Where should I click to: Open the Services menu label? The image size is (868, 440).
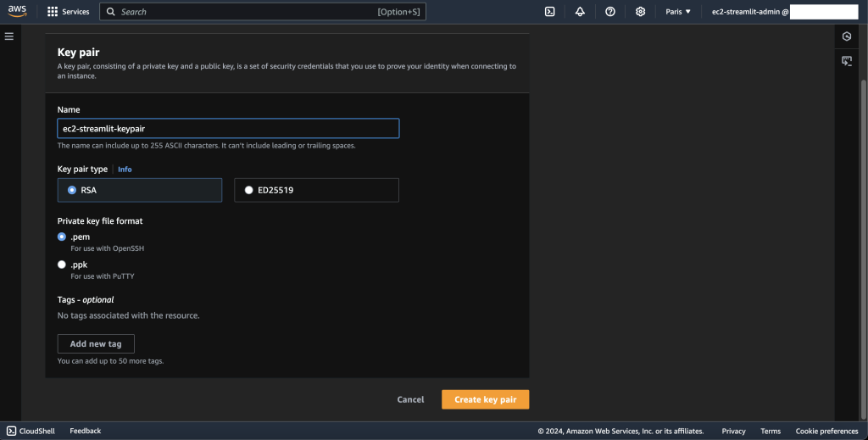(75, 12)
